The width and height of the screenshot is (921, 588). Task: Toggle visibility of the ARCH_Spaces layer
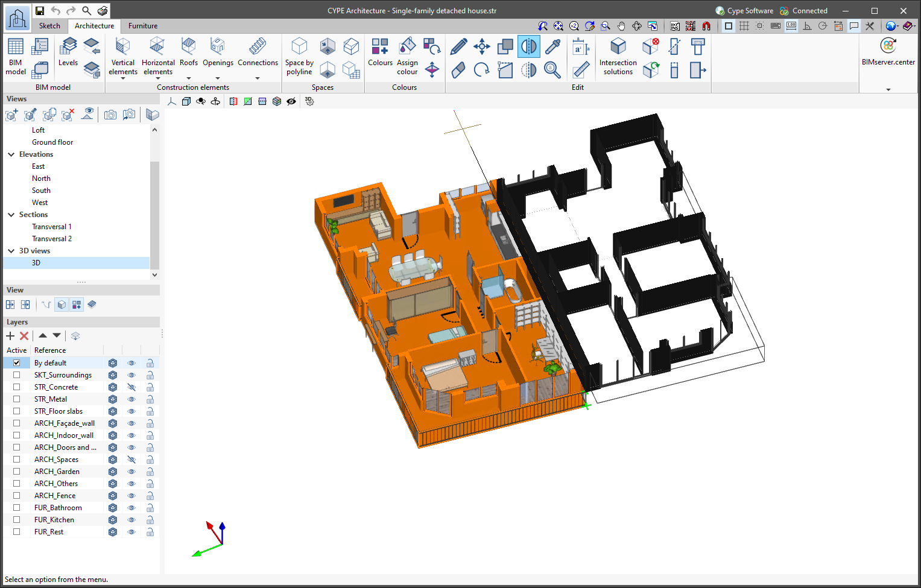[x=131, y=460]
